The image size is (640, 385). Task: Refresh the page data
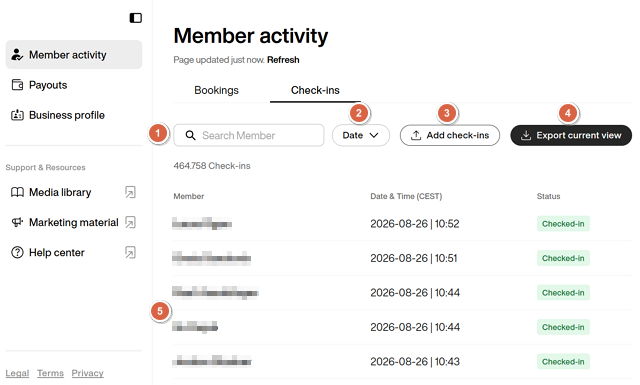pos(283,60)
